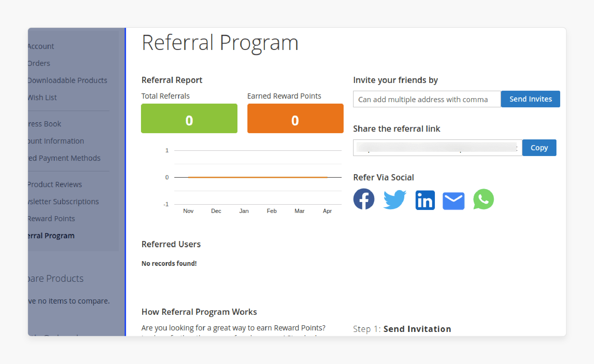Open Address Book sidebar link

pyautogui.click(x=45, y=124)
